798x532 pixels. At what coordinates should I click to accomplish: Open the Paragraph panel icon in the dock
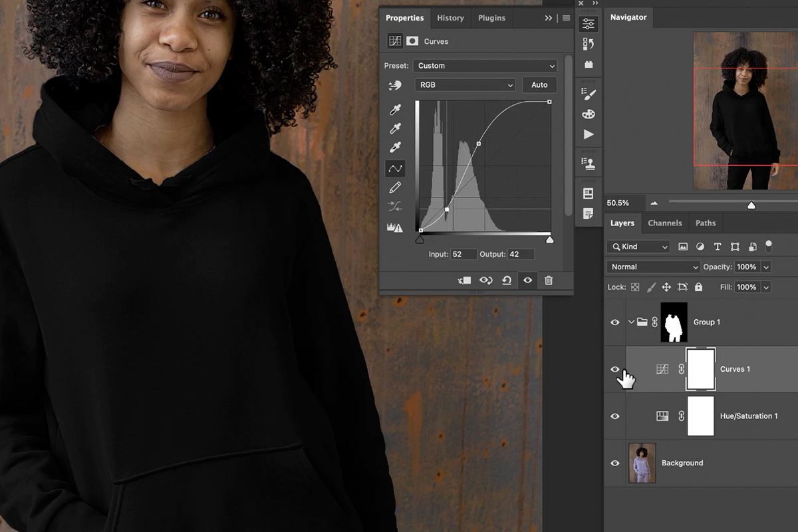(589, 213)
